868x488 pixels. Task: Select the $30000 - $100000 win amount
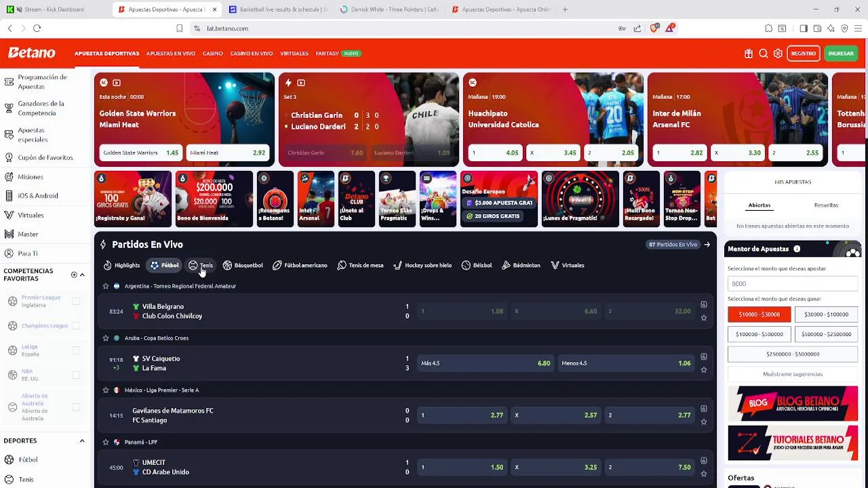coord(826,314)
